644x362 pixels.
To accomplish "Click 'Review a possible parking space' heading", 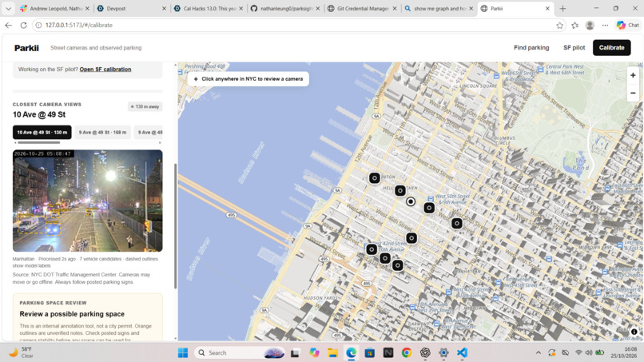I will coord(72,314).
